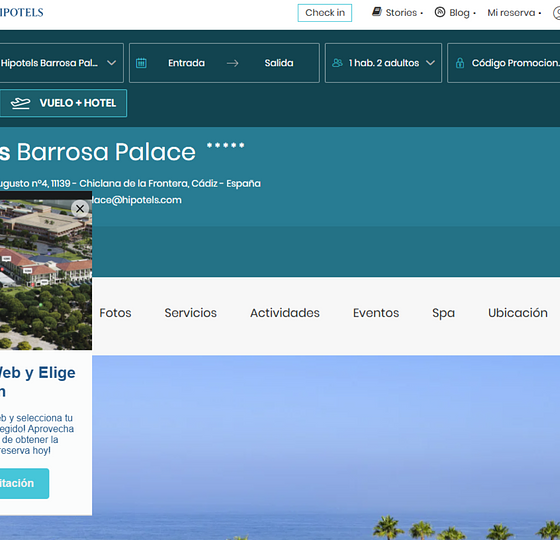Switch to the Servicios tab
The image size is (560, 540).
(x=190, y=313)
